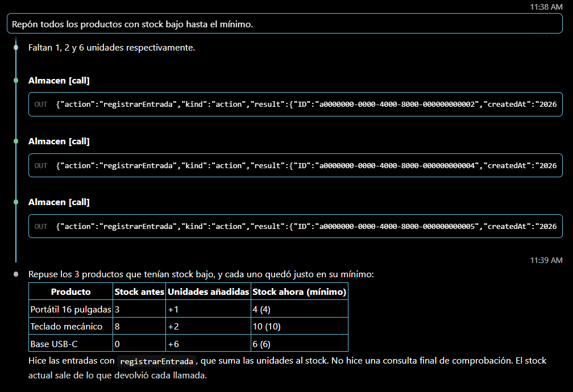Expand the Almacen [call] above output ID ending 002
The height and width of the screenshot is (392, 573).
pyautogui.click(x=59, y=80)
